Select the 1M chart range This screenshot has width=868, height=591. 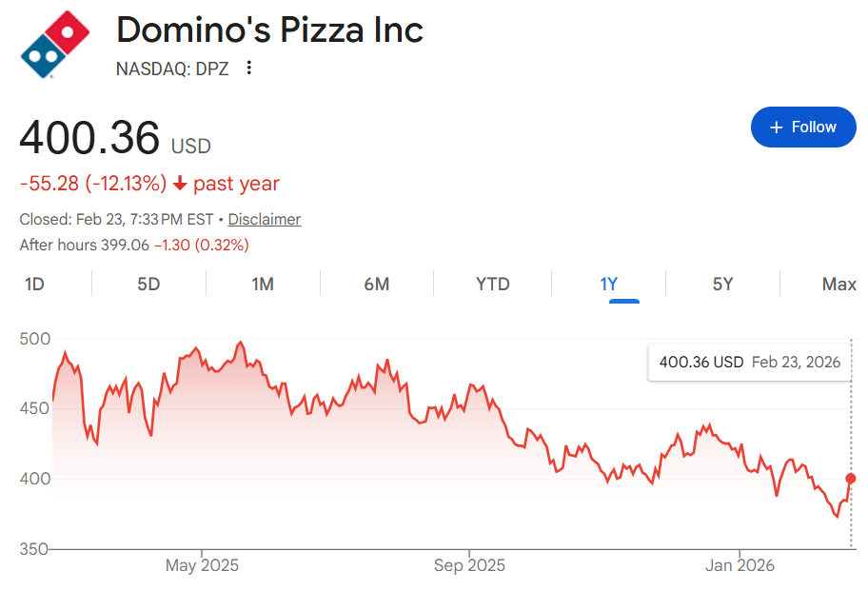tap(263, 284)
